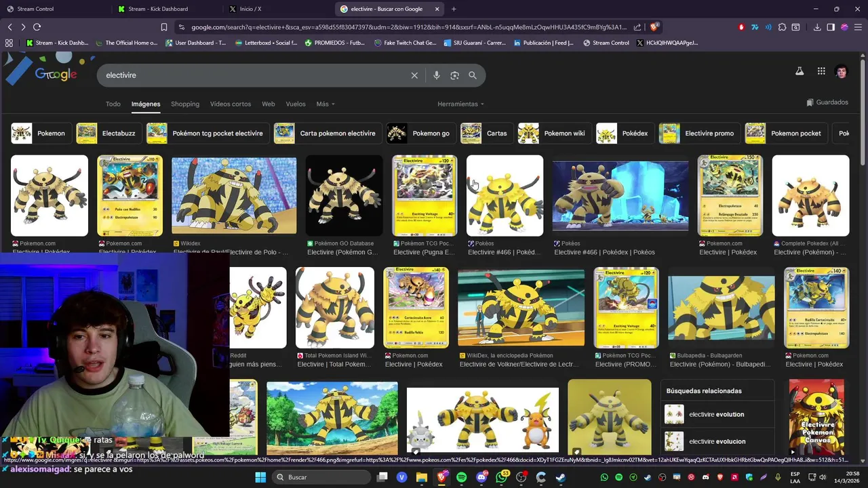Switch to the Videos cortos tab

(231, 104)
